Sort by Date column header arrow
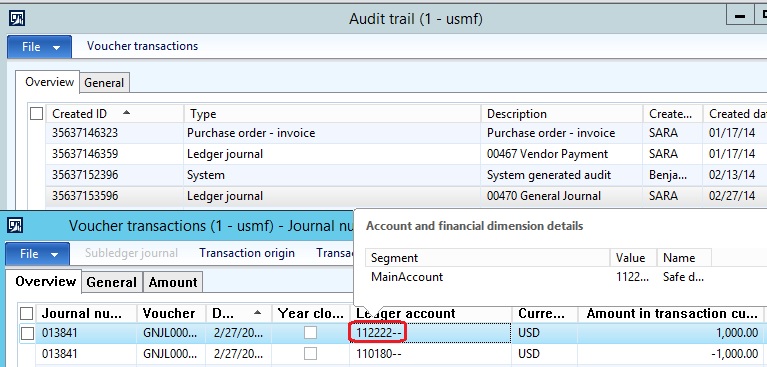The width and height of the screenshot is (767, 367). (258, 312)
